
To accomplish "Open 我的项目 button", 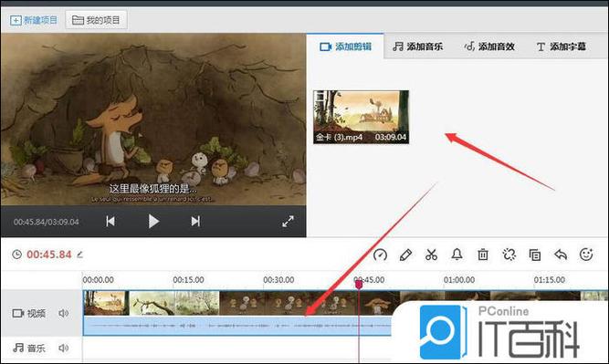I will pos(96,20).
